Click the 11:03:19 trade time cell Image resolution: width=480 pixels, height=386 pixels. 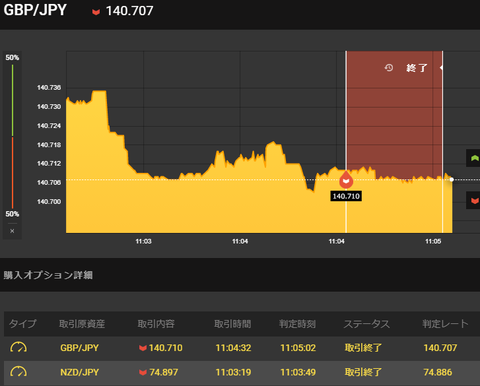tap(233, 372)
